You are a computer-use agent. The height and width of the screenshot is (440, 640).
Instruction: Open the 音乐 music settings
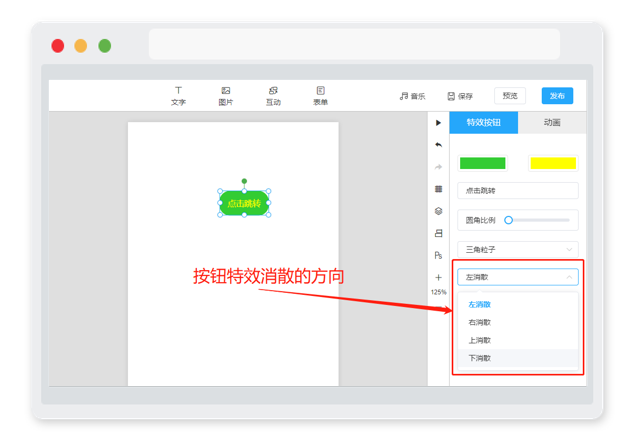pyautogui.click(x=412, y=96)
